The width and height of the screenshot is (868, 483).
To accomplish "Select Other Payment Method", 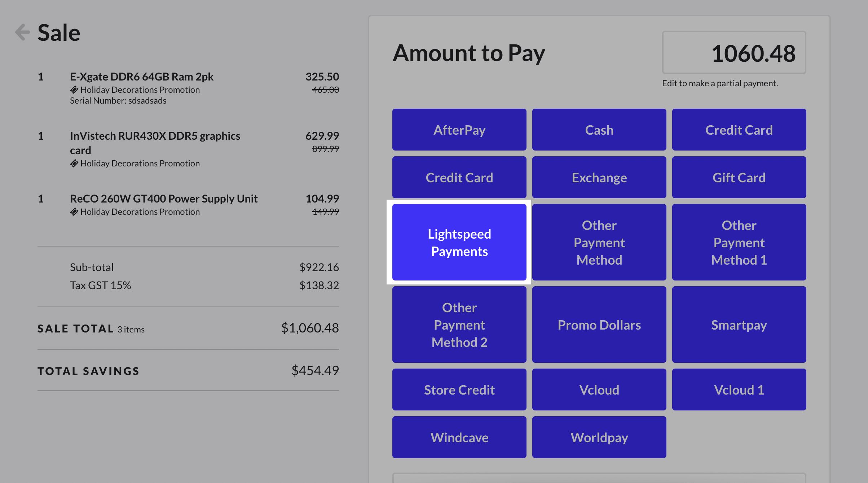I will (x=599, y=242).
